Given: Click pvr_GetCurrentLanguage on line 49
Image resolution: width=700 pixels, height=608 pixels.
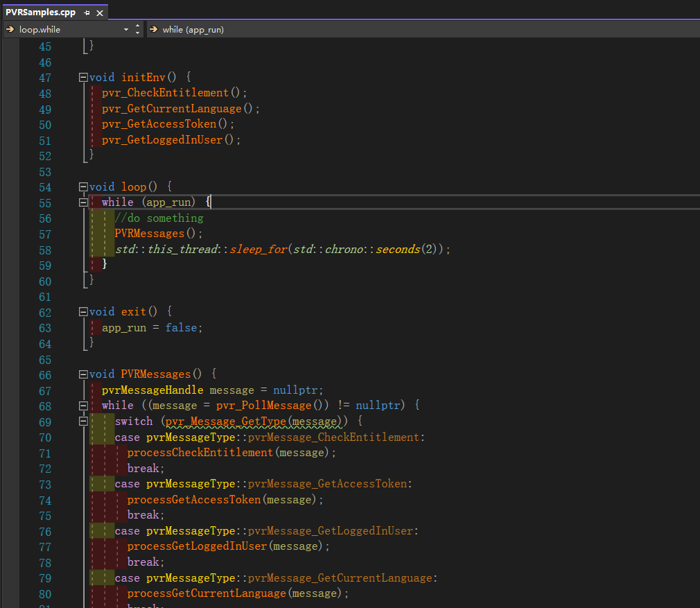Looking at the screenshot, I should (x=171, y=108).
